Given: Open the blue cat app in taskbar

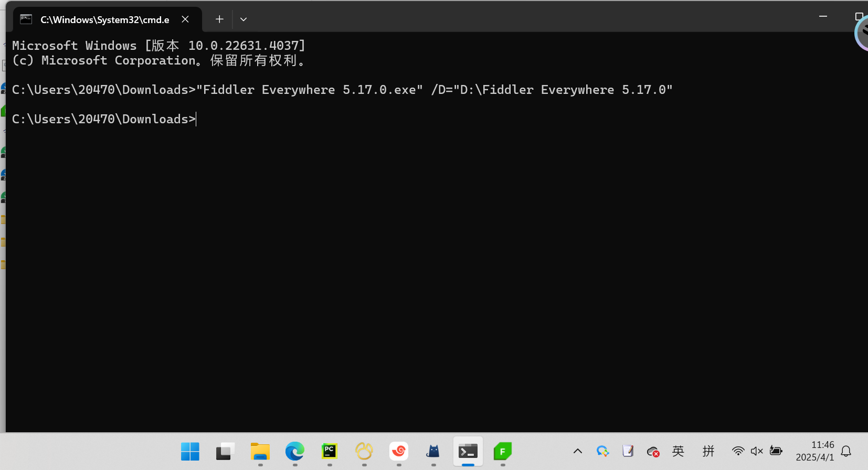Looking at the screenshot, I should [x=433, y=451].
